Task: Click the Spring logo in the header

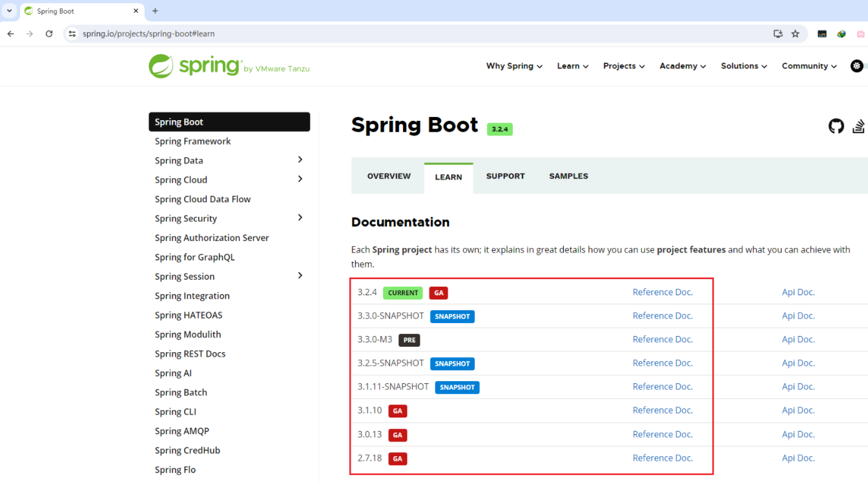Action: tap(194, 65)
